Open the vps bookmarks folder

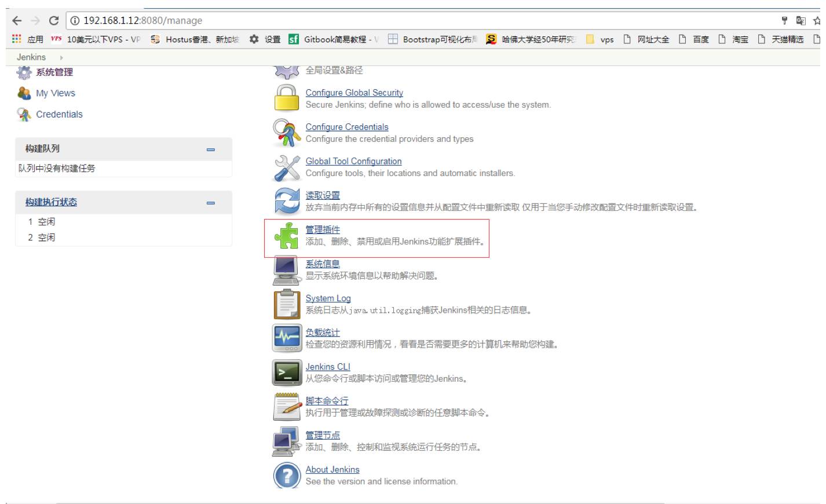coord(600,39)
